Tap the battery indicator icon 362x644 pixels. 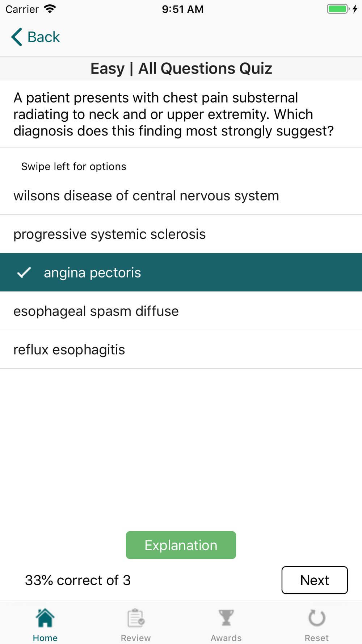(338, 9)
